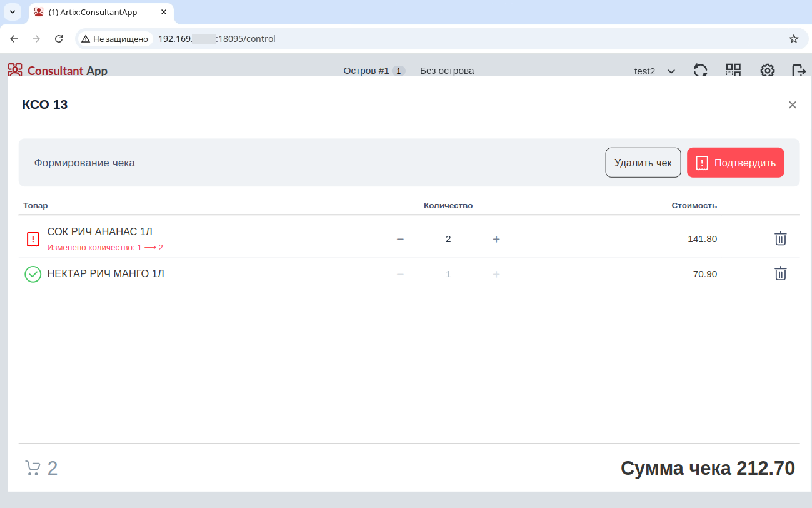Image resolution: width=812 pixels, height=508 pixels.
Task: Expand the test2 user dropdown
Action: click(x=654, y=71)
